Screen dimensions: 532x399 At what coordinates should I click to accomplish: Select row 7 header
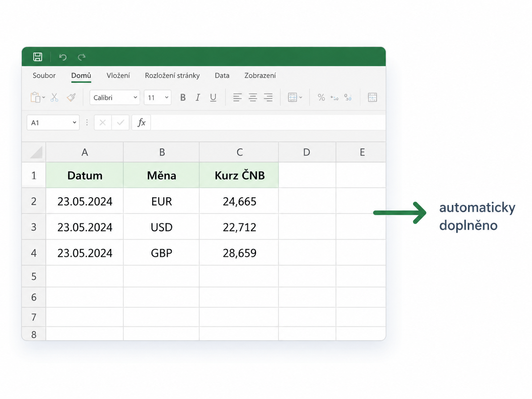click(x=34, y=317)
